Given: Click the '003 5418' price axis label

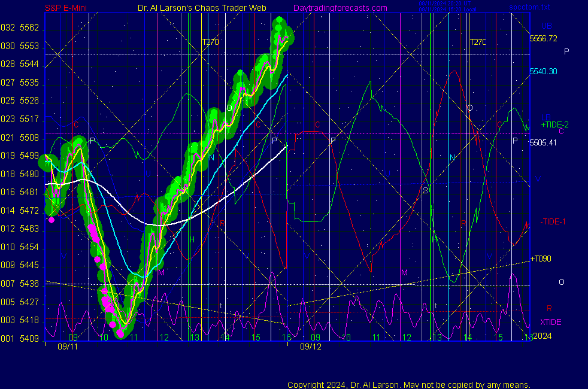Looking at the screenshot, I should (x=20, y=320).
